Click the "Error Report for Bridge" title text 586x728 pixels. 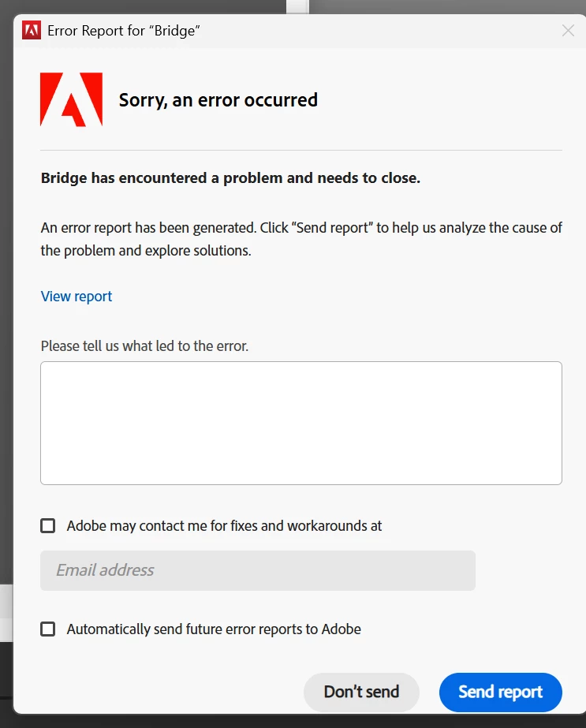(x=124, y=31)
